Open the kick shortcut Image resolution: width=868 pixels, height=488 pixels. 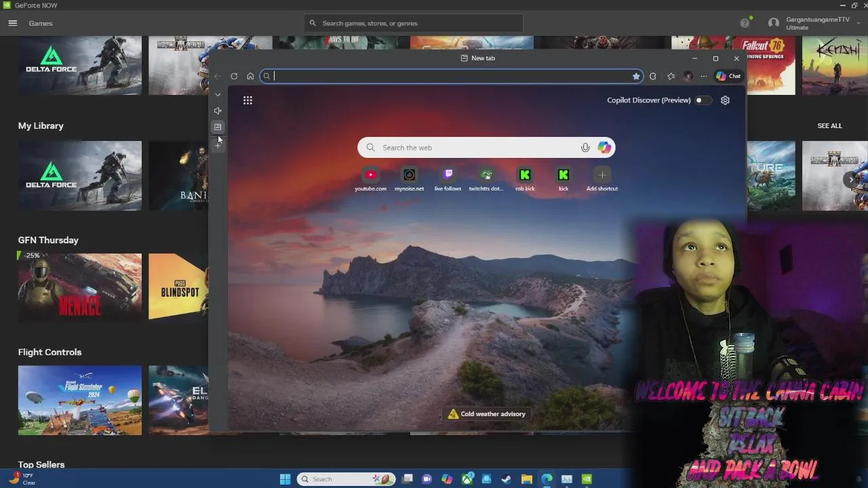[x=564, y=179]
